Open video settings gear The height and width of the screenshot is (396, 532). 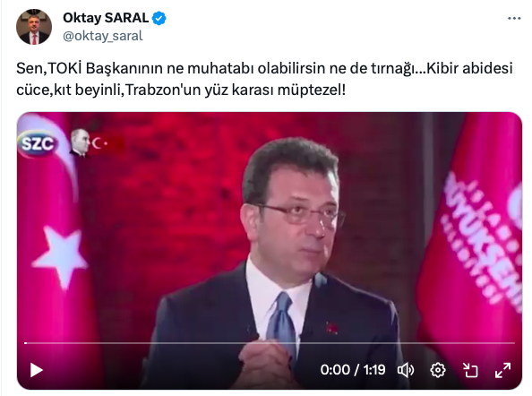click(438, 370)
